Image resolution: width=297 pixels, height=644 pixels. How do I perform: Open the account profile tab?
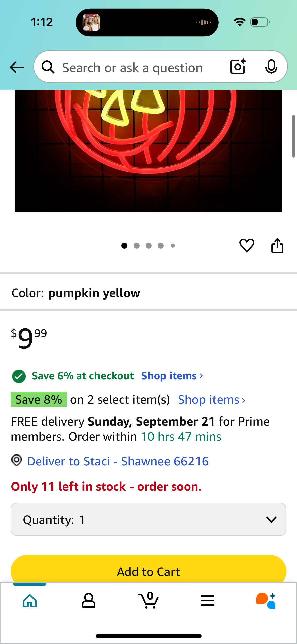pyautogui.click(x=89, y=601)
